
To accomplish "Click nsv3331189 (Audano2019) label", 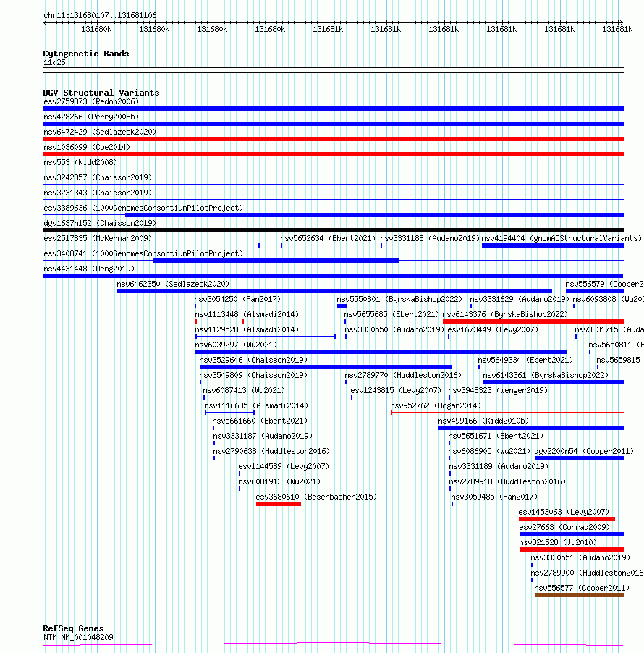I will coord(499,466).
